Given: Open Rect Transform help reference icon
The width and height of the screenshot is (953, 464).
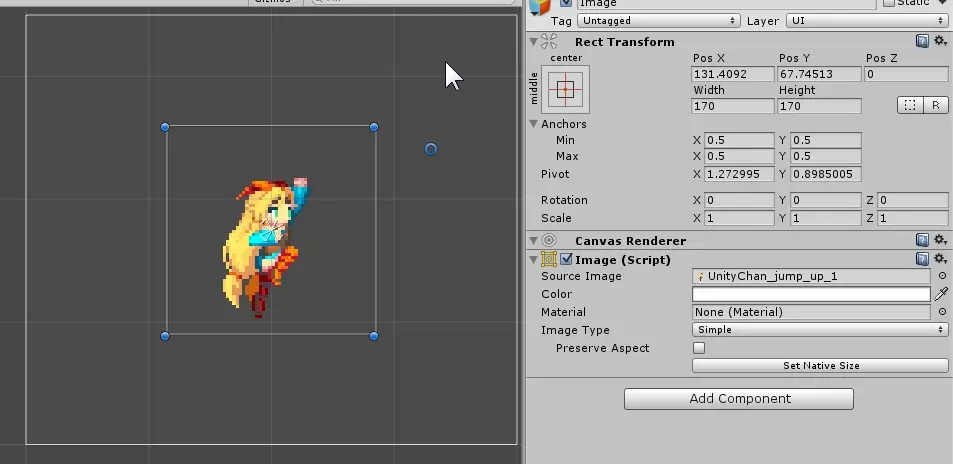Looking at the screenshot, I should (922, 41).
